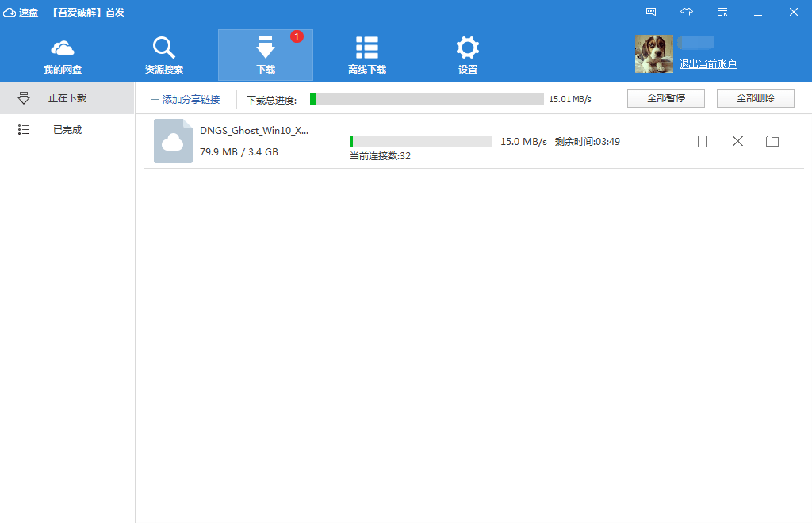Close the 速盘 window
812x523 pixels.
click(x=793, y=12)
